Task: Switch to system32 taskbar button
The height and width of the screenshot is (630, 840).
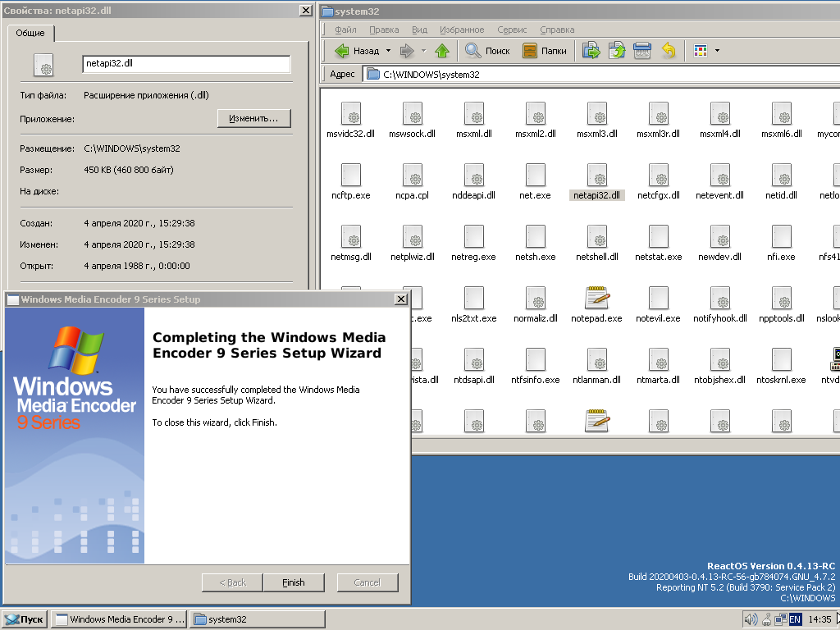Action: pyautogui.click(x=258, y=619)
